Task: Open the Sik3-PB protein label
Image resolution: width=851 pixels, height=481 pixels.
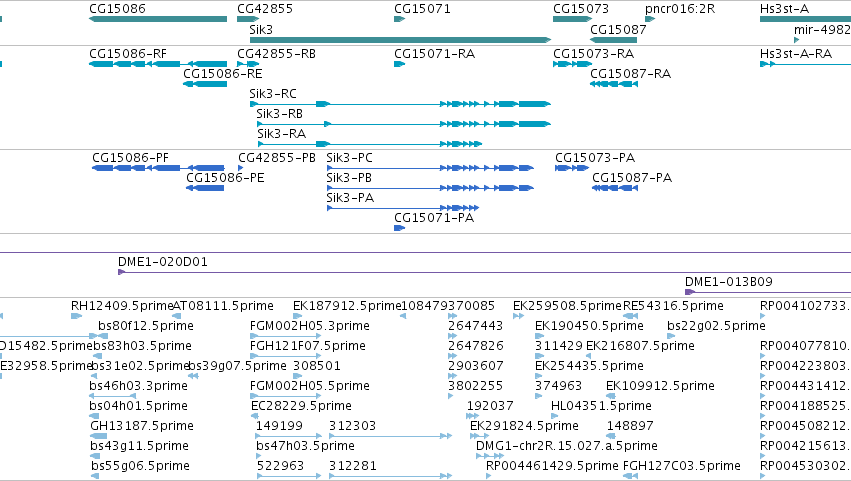Action: [349, 178]
